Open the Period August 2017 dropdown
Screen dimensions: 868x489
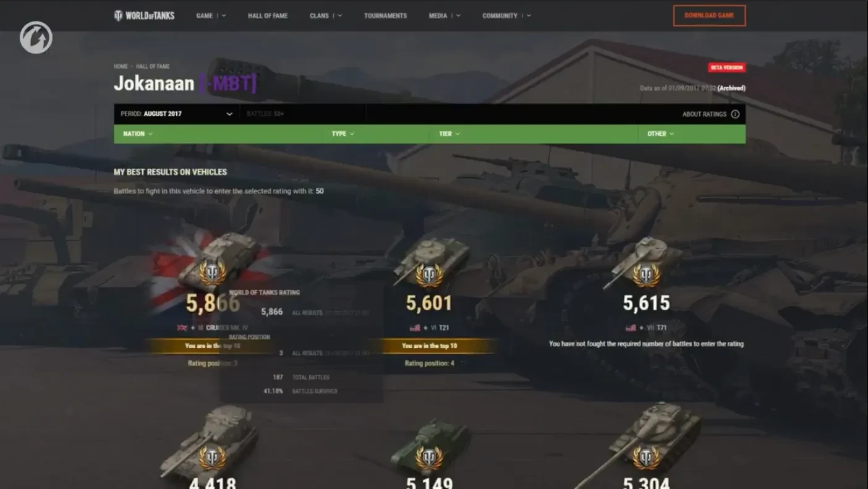(177, 114)
